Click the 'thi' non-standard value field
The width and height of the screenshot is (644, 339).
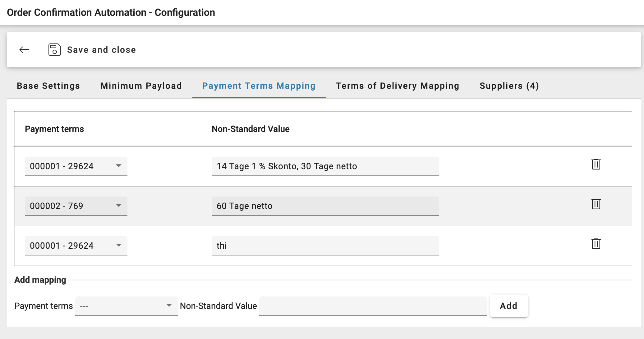coord(325,246)
